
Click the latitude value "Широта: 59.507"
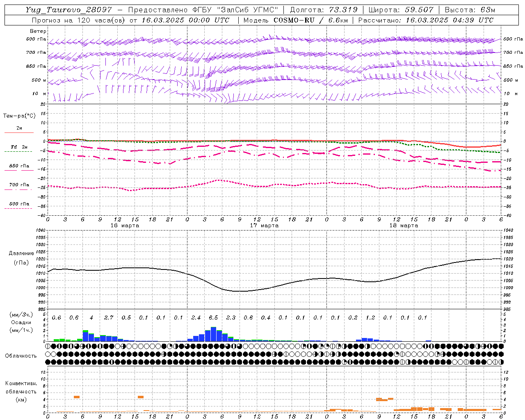pos(401,10)
